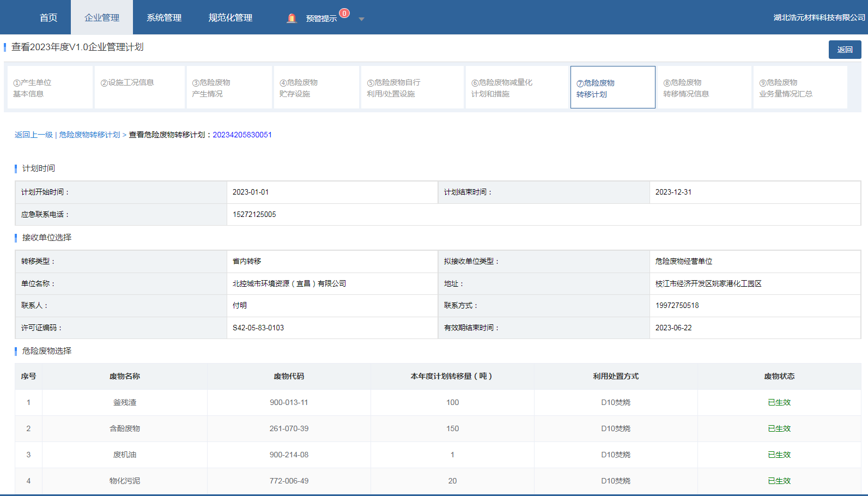The width and height of the screenshot is (868, 496).
Task: Click plan number 20234205830051
Action: (x=242, y=135)
